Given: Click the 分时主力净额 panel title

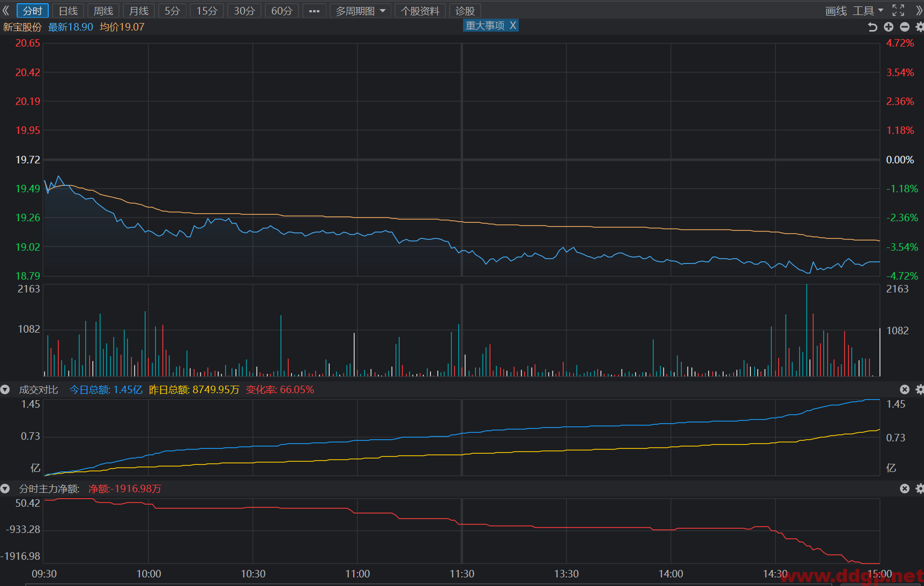Looking at the screenshot, I should (x=49, y=489).
